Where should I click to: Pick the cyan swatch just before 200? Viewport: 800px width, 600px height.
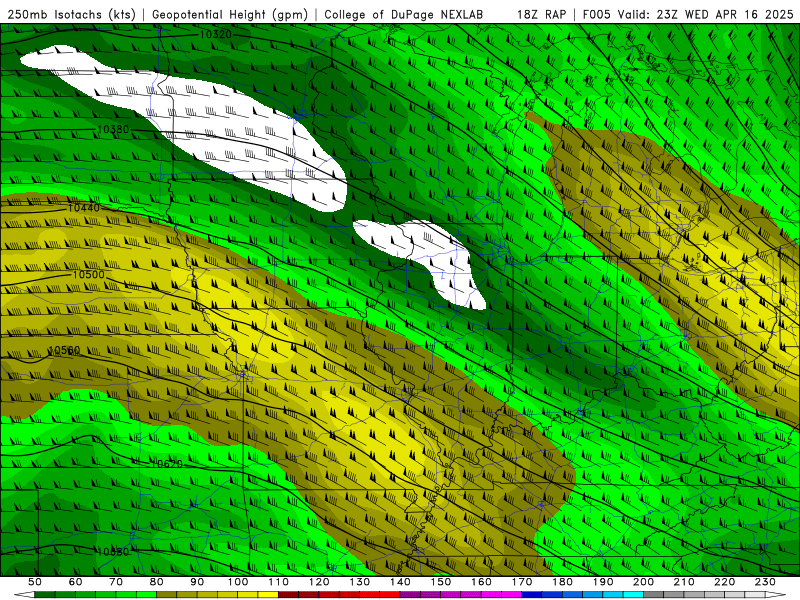click(x=633, y=594)
